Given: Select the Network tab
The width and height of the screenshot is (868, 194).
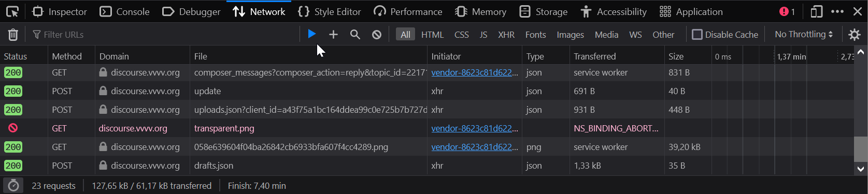Looking at the screenshot, I should point(259,11).
